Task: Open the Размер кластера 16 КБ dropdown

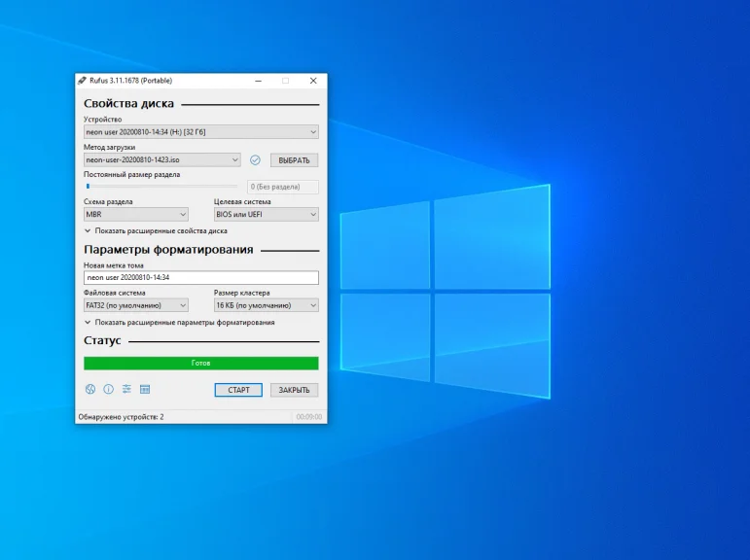Action: coord(266,305)
